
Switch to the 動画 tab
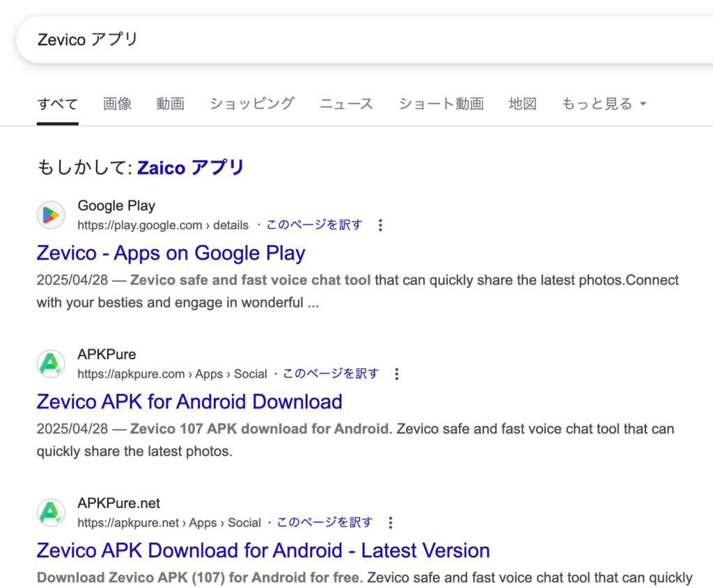click(171, 104)
